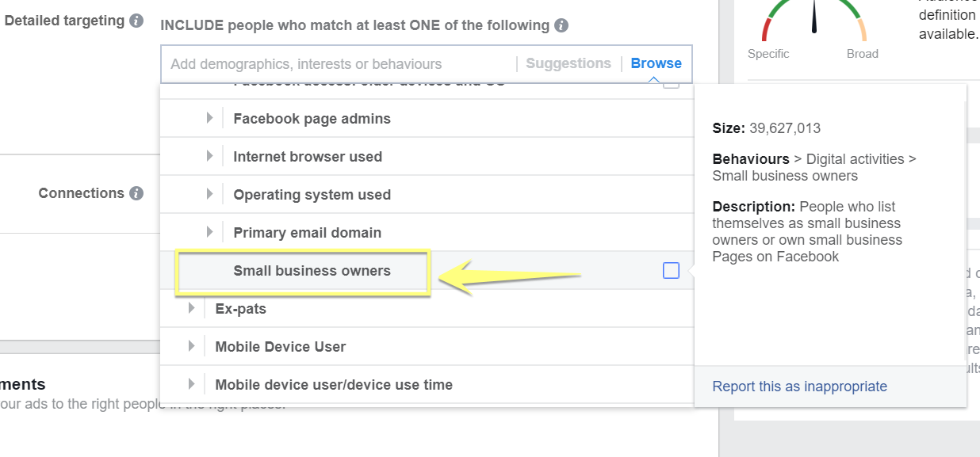Screen dimensions: 980x457
Task: Expand Operating system used category
Action: (209, 194)
